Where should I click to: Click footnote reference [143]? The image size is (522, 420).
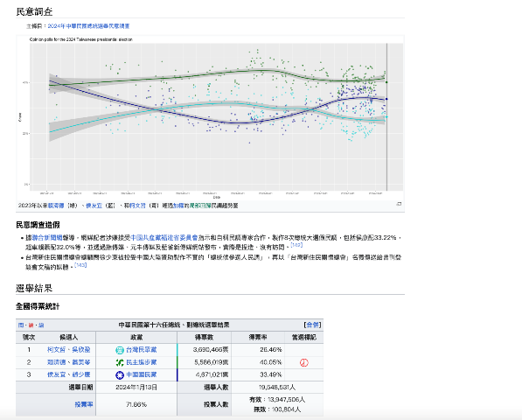pos(80,265)
